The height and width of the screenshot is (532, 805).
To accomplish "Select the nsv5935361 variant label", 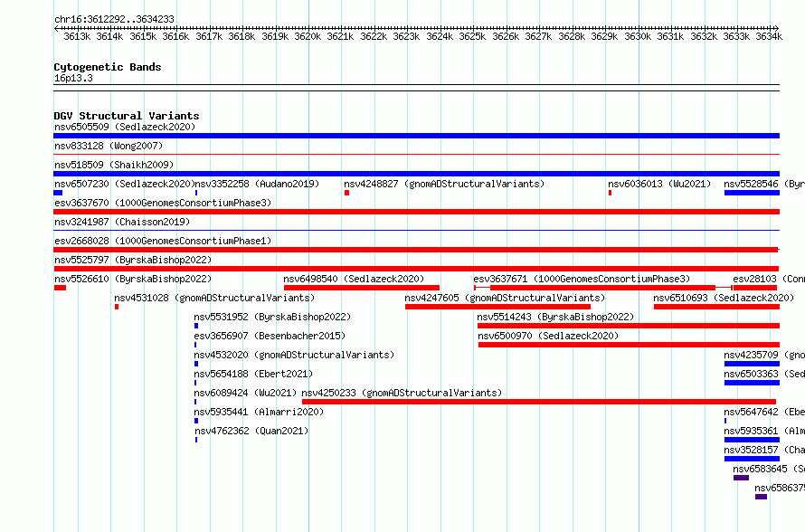I will pyautogui.click(x=764, y=431).
